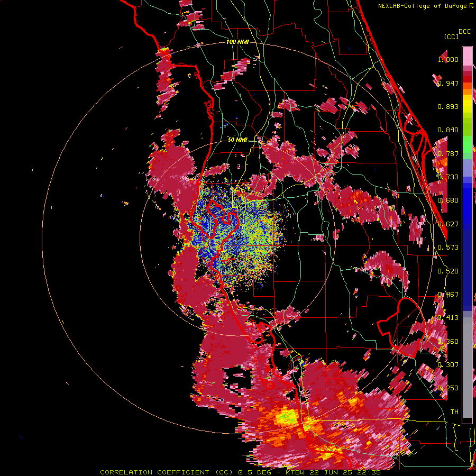Click the 100 NMI range ring label
This screenshot has width=476, height=476.
237,42
